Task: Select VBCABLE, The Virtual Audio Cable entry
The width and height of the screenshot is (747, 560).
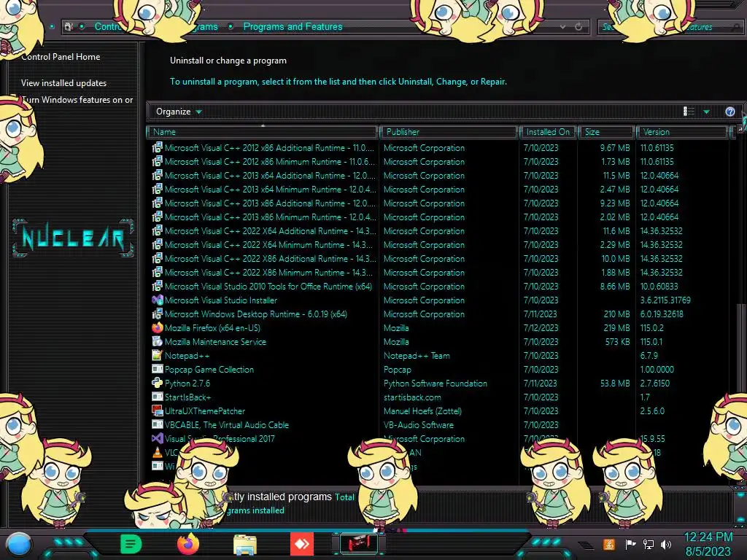Action: pos(227,424)
